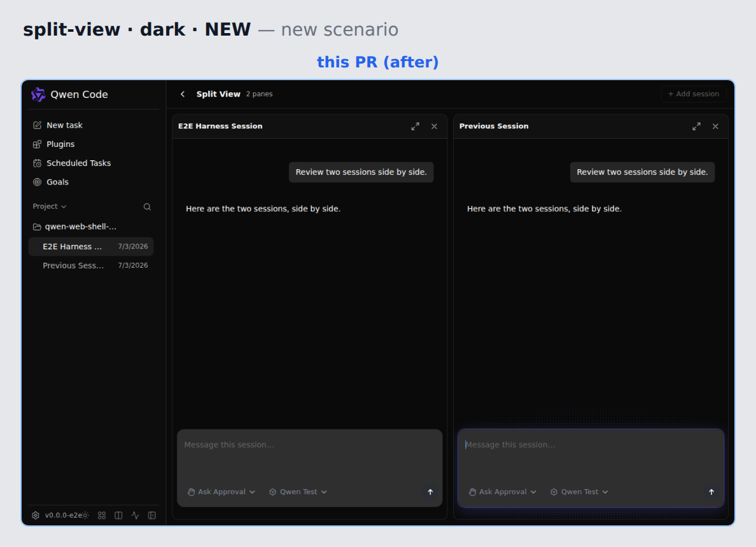The height and width of the screenshot is (547, 756).
Task: Click the back arrow next to Split View
Action: (183, 94)
